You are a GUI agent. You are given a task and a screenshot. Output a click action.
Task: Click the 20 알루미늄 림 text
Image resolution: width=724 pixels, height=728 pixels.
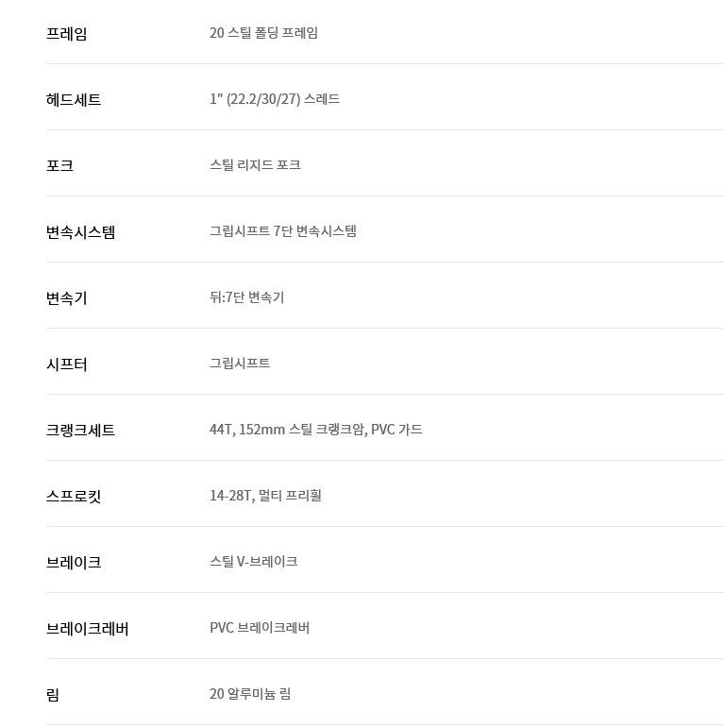click(250, 694)
